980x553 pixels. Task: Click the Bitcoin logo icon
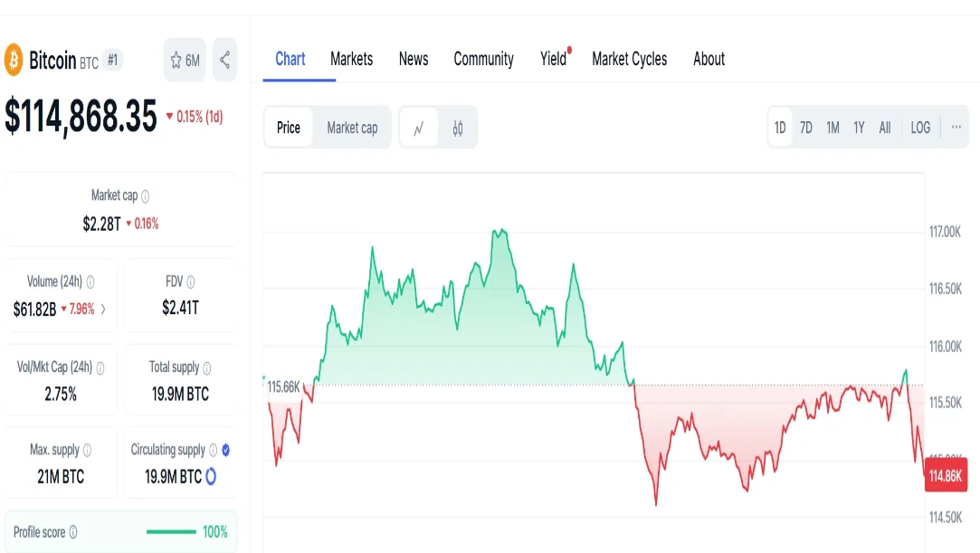tap(14, 61)
